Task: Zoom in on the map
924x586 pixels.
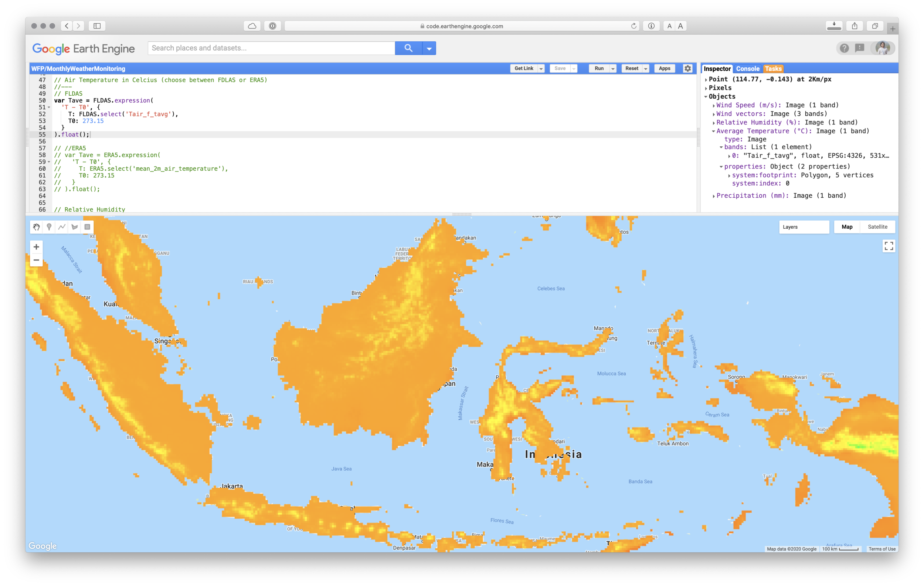Action: coord(37,247)
